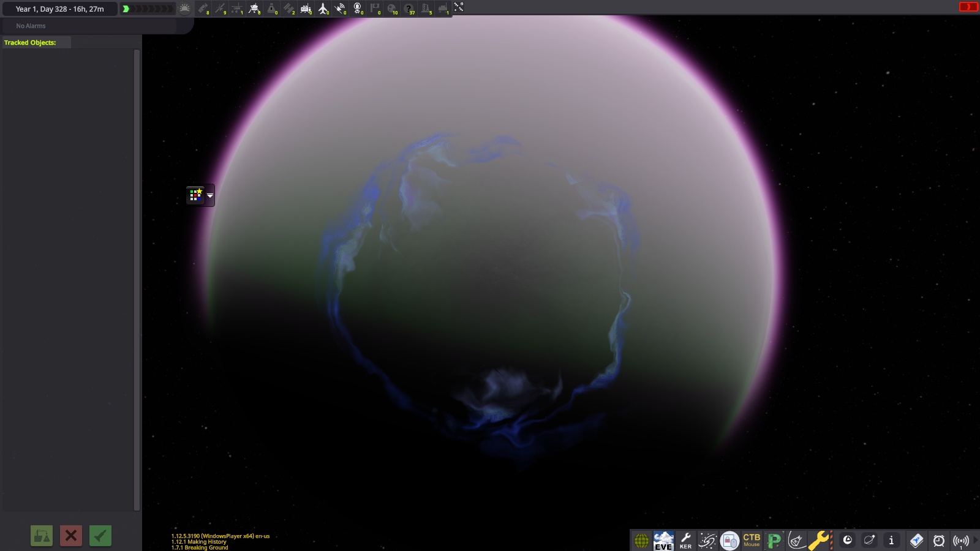This screenshot has height=551, width=980.
Task: Open the galaxy mod icon
Action: click(707, 541)
